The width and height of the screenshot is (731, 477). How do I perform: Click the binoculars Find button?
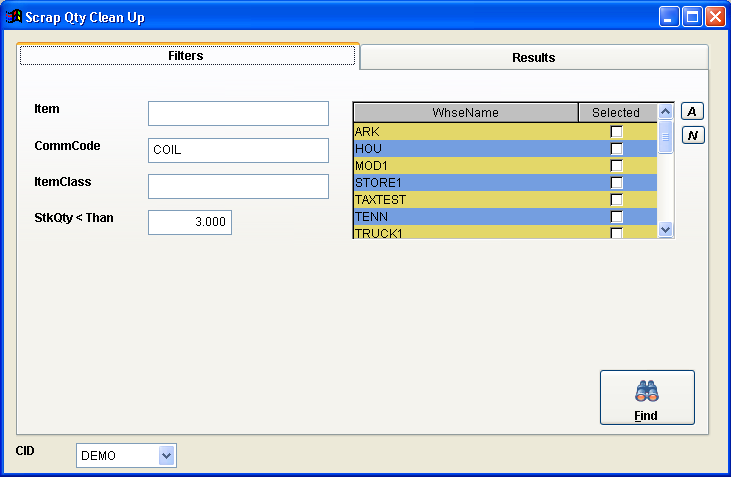coord(646,397)
